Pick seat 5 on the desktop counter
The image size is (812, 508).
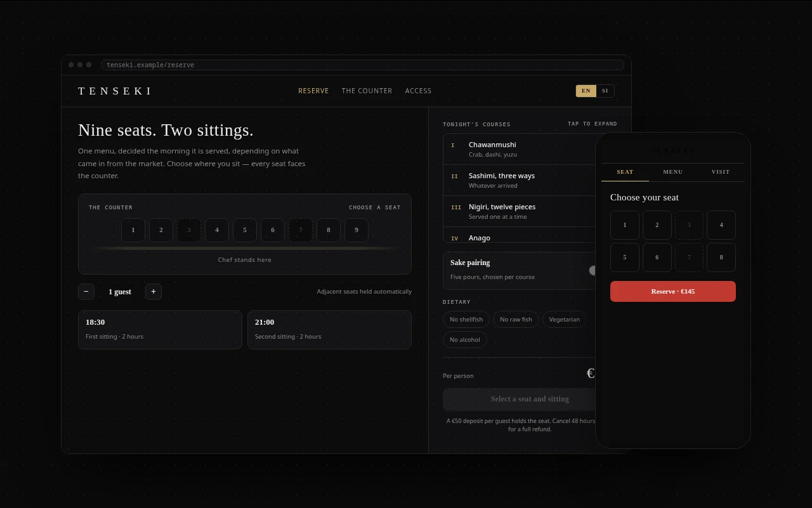[245, 230]
